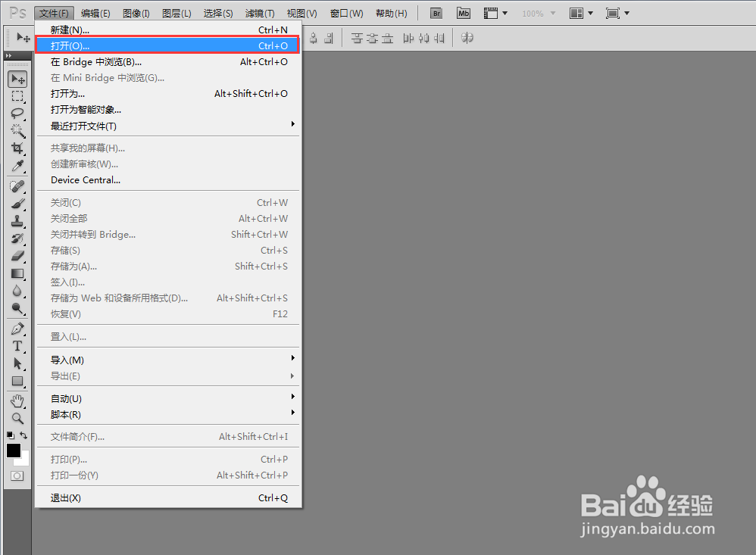This screenshot has width=756, height=555.
Task: Select the Blur tool
Action: pyautogui.click(x=18, y=291)
